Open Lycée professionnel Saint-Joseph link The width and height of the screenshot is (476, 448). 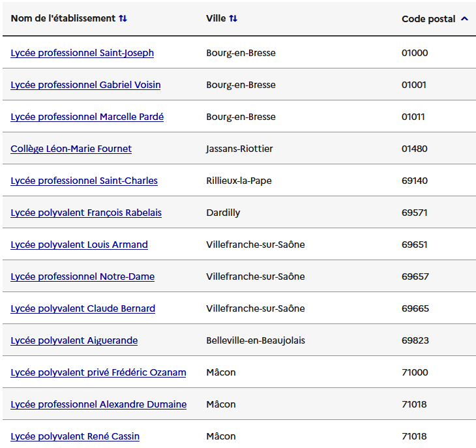[82, 53]
